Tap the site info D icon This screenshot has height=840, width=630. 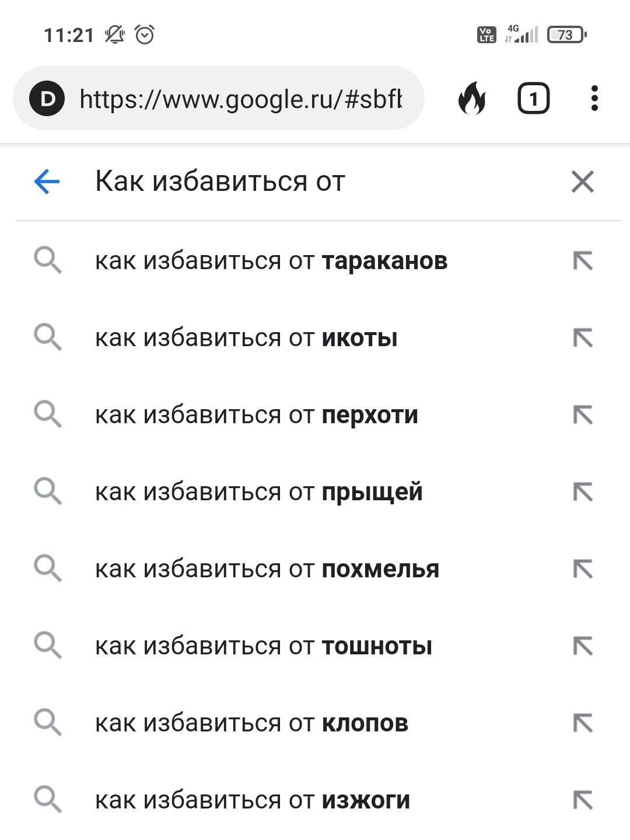47,99
